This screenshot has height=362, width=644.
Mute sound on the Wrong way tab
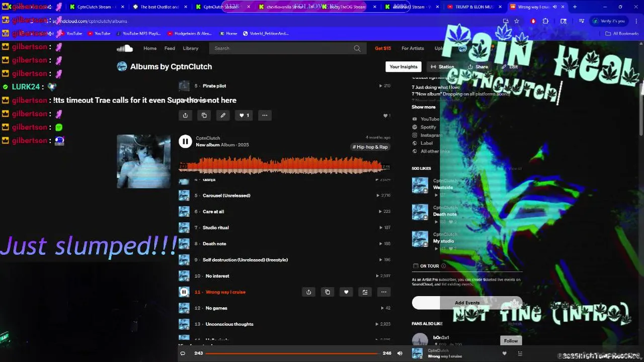pos(555,7)
